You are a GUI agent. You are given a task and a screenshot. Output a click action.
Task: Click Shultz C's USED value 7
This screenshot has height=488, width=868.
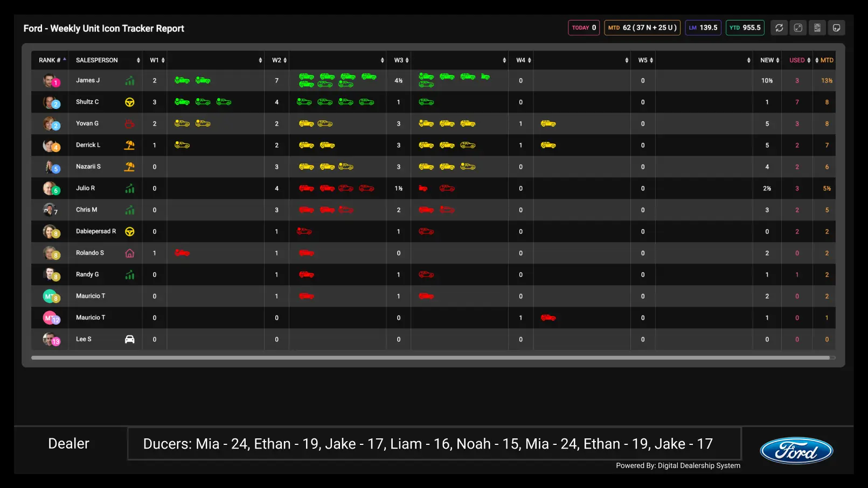pos(797,102)
